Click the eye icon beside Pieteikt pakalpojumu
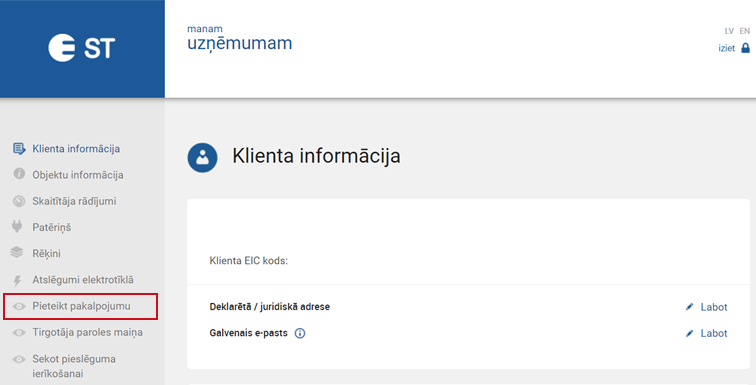 coord(19,306)
